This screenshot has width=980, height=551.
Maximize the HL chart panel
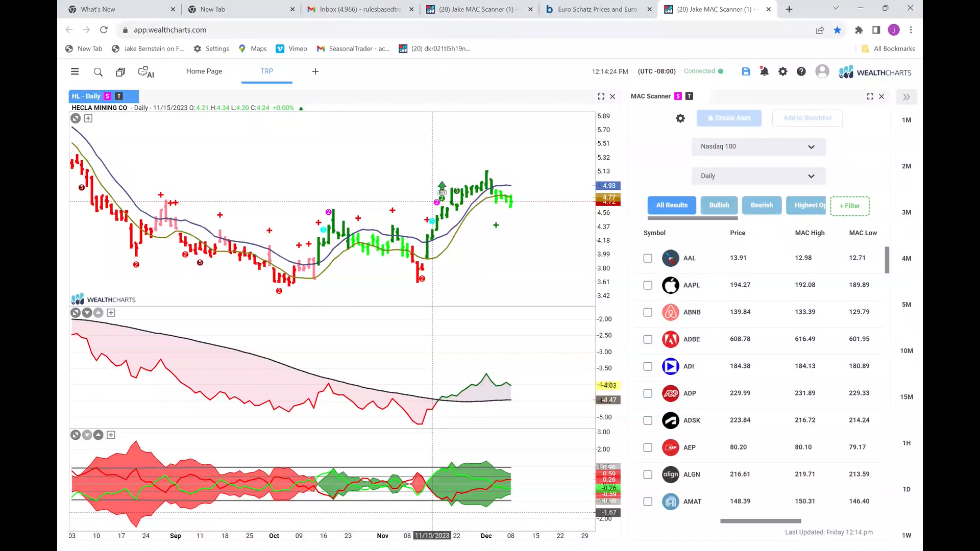(601, 96)
